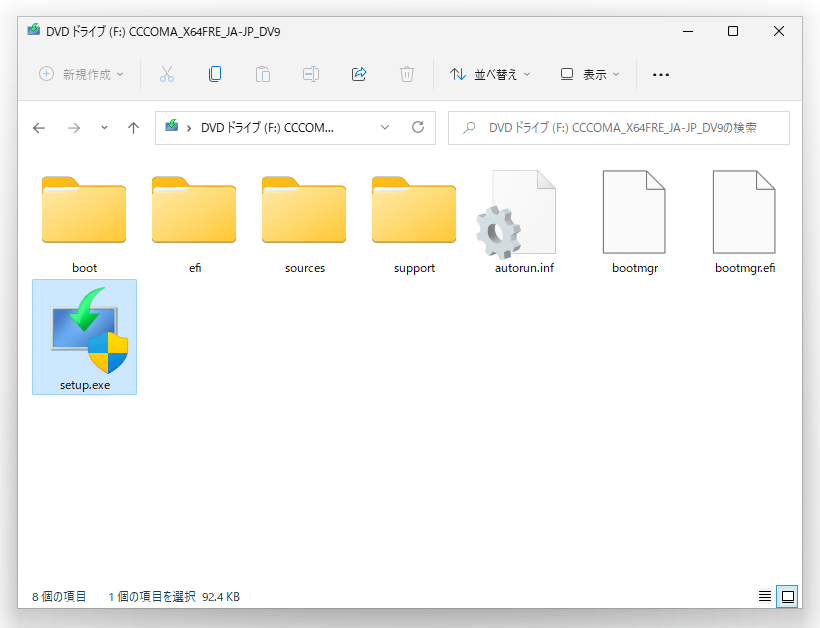Select the sources folder icon
This screenshot has width=820, height=628.
click(x=304, y=210)
